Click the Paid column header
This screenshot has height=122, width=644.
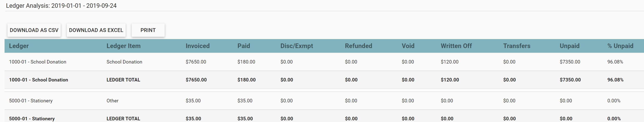(x=243, y=46)
